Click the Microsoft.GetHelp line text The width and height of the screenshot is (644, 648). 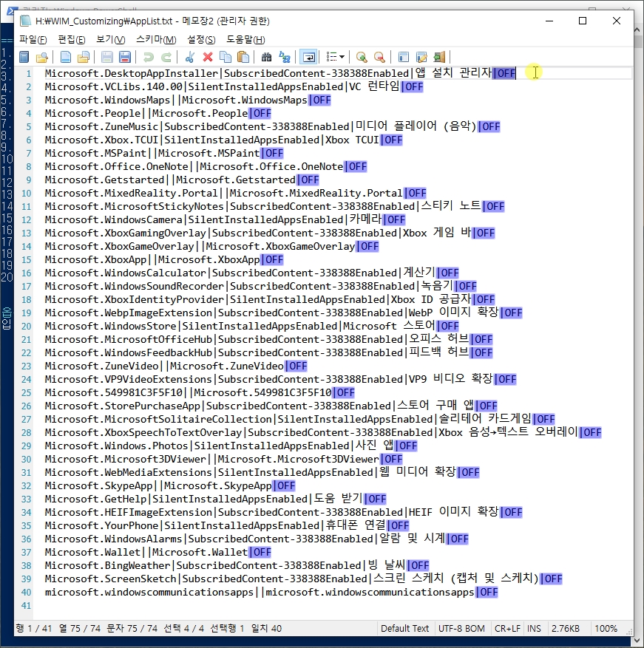[215, 499]
